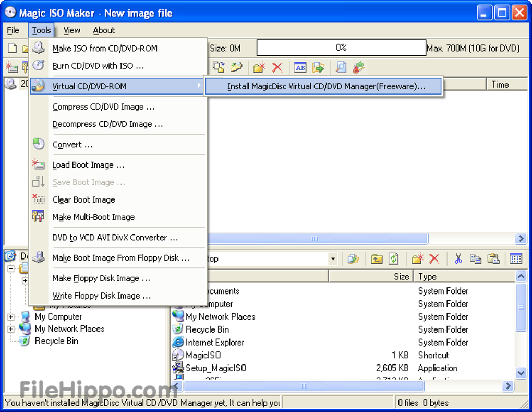532x412 pixels.
Task: Click the extract files icon in upper toolbar
Action: click(x=236, y=67)
